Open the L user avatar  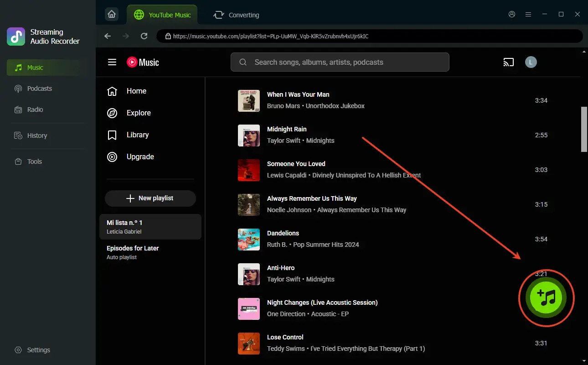pos(531,62)
